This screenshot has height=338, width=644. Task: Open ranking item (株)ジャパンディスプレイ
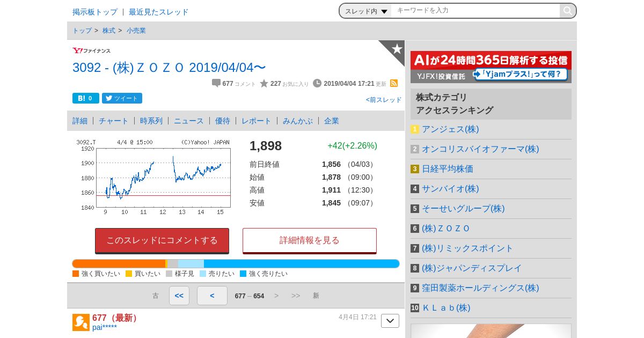(472, 268)
